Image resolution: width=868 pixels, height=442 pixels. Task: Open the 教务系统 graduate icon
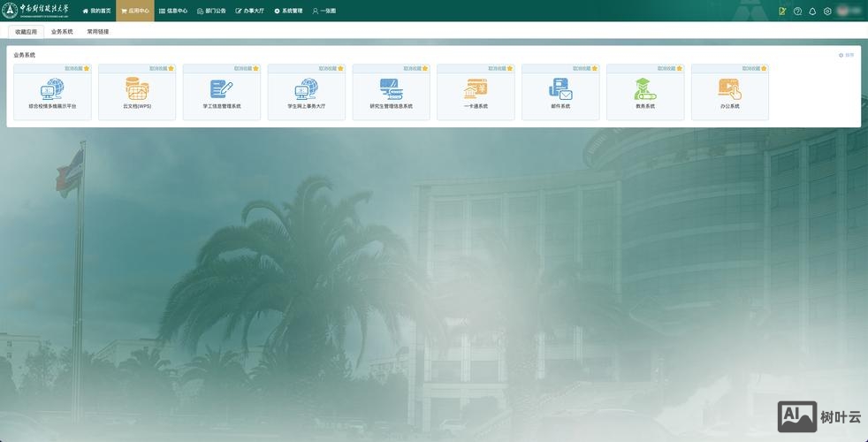[x=645, y=88]
